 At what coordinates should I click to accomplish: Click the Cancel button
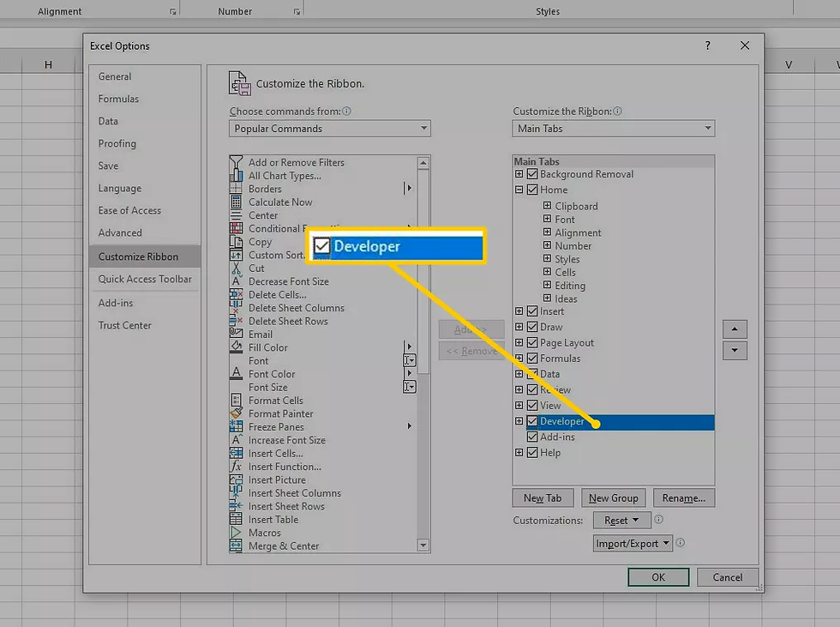point(728,577)
